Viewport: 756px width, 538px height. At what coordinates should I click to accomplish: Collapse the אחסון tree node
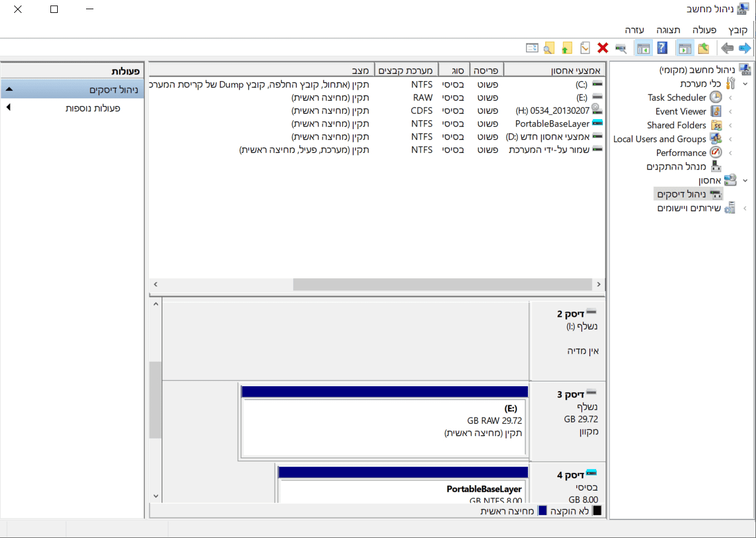(x=746, y=181)
